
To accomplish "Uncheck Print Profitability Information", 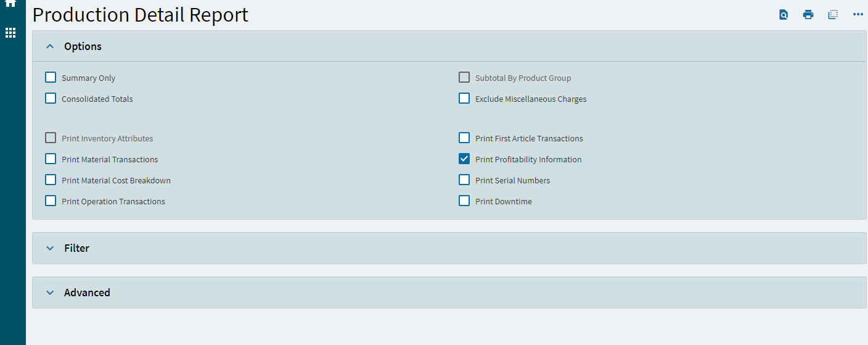I will 464,159.
